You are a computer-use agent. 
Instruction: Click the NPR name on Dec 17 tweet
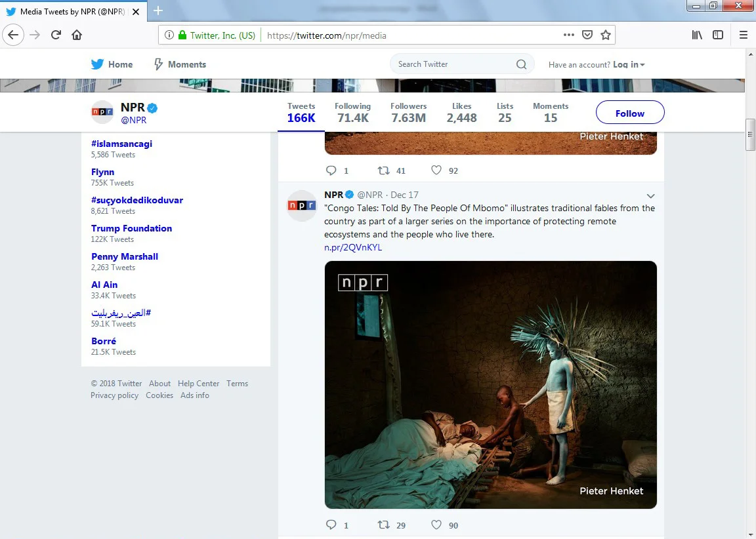tap(333, 195)
